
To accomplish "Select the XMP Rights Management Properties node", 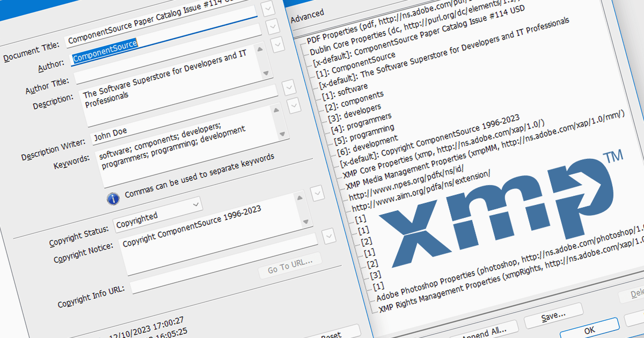I will click(511, 274).
